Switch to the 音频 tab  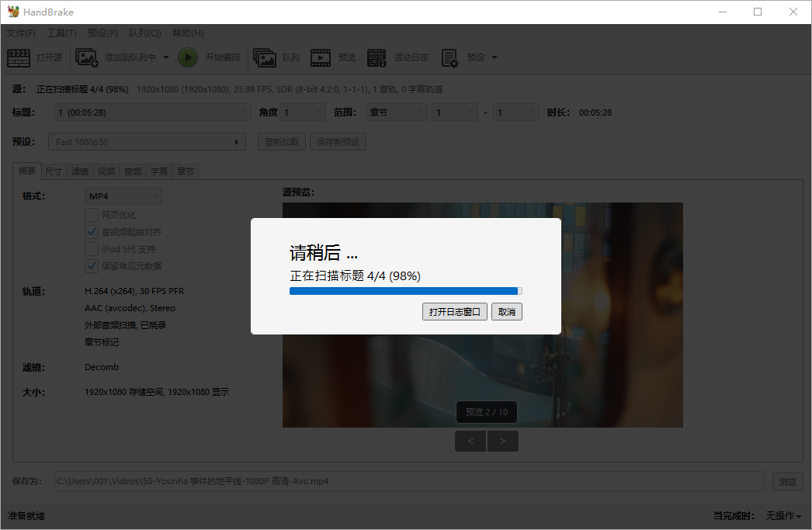coord(133,171)
